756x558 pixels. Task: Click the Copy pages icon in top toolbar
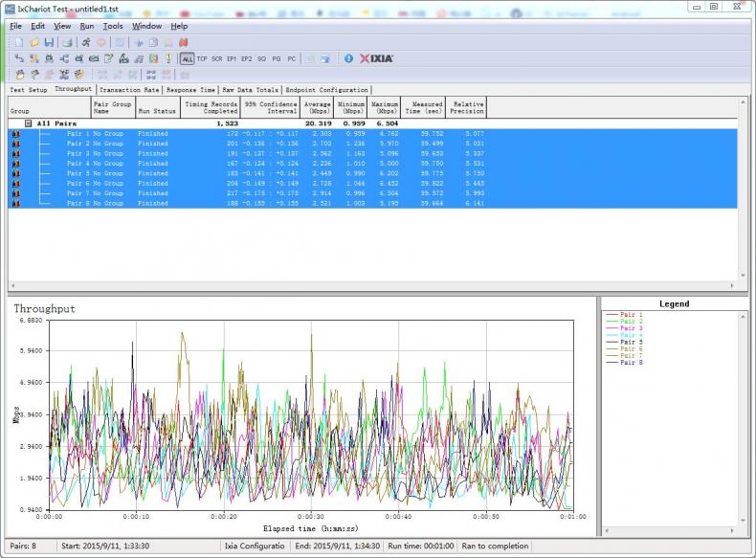point(153,42)
